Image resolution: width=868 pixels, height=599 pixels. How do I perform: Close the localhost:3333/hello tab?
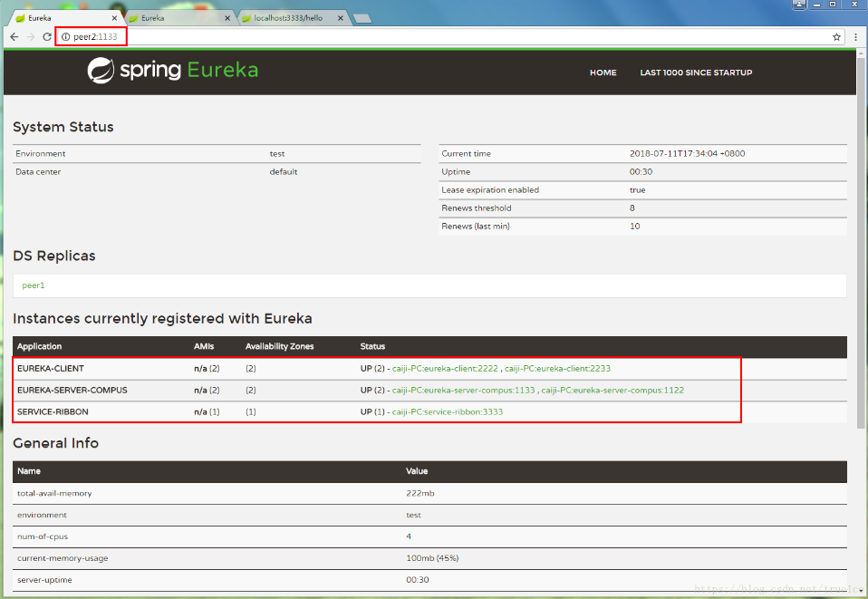pyautogui.click(x=341, y=18)
